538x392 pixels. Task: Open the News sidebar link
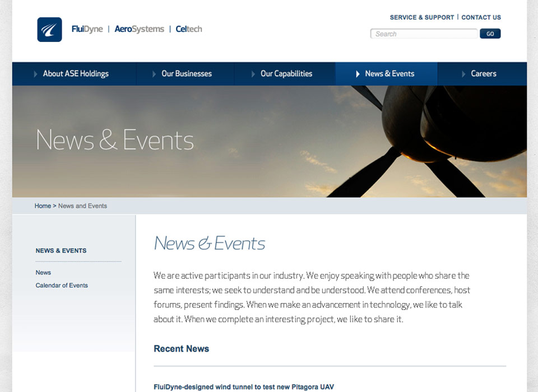(43, 272)
